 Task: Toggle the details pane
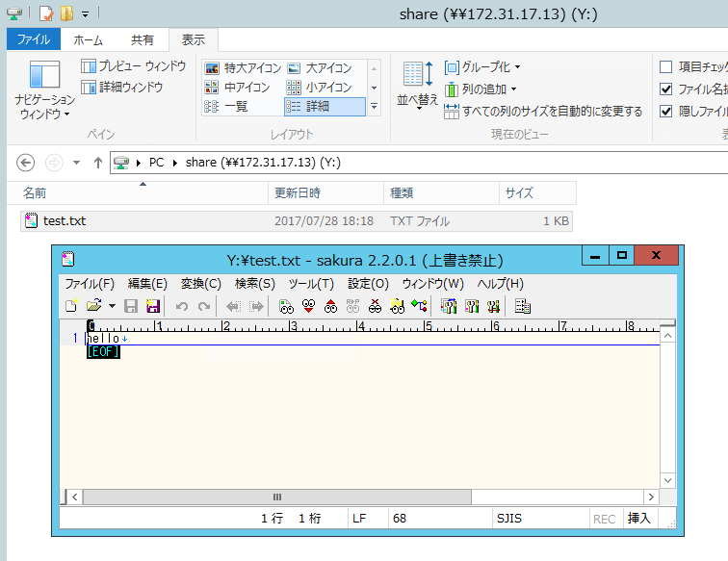pos(121,88)
